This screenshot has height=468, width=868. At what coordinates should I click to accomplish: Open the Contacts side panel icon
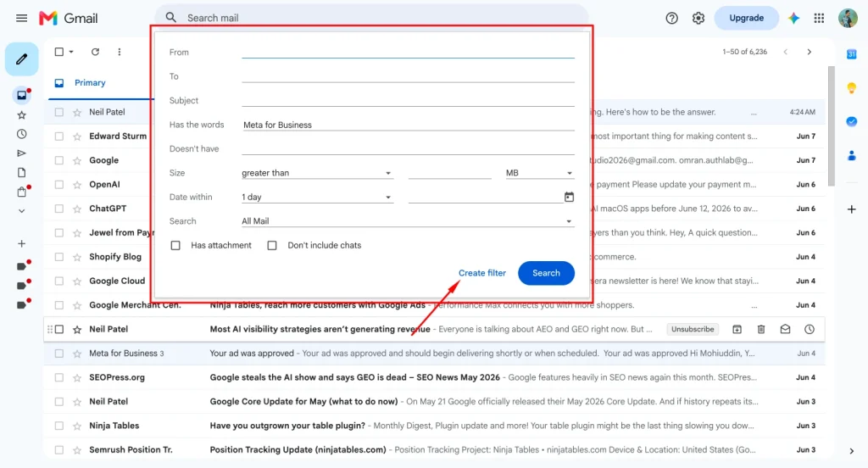click(x=851, y=156)
